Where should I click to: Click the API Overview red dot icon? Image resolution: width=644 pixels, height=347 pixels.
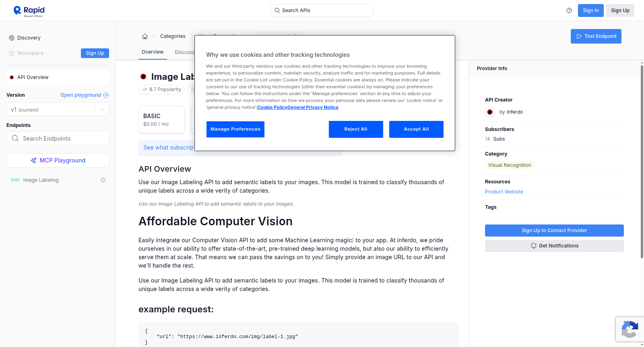(x=12, y=77)
